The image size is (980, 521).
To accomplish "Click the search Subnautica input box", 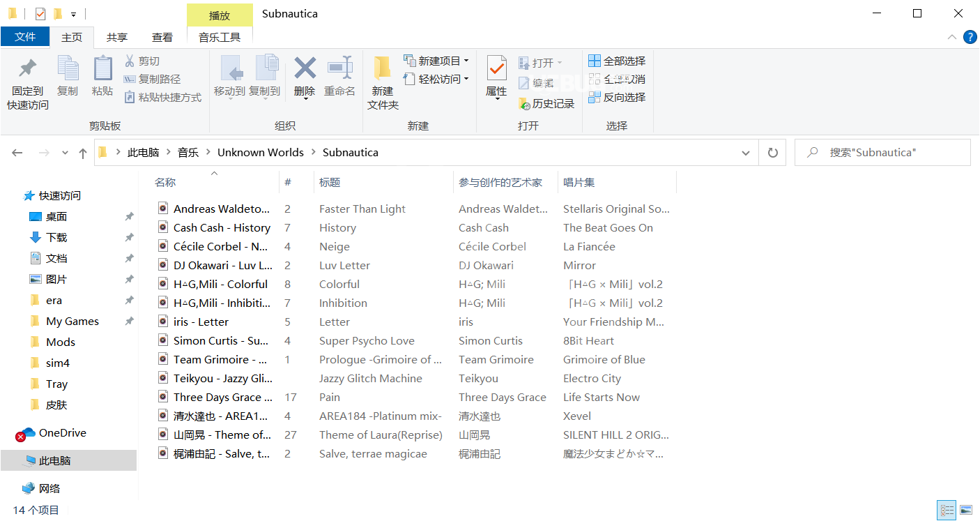I will coord(882,153).
